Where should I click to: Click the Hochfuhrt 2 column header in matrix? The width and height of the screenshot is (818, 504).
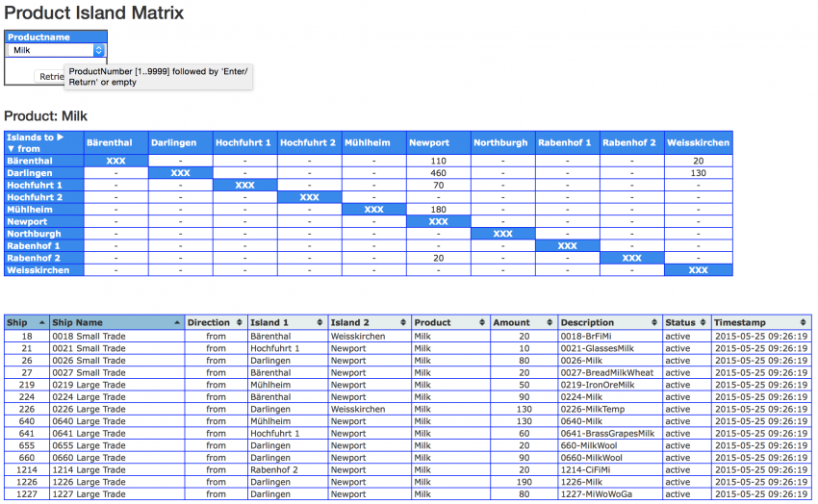(x=309, y=142)
